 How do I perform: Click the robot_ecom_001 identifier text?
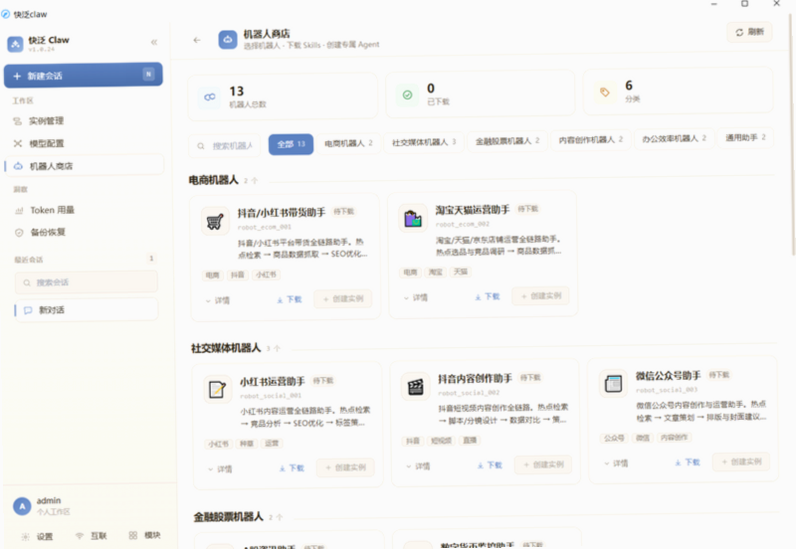click(x=264, y=227)
